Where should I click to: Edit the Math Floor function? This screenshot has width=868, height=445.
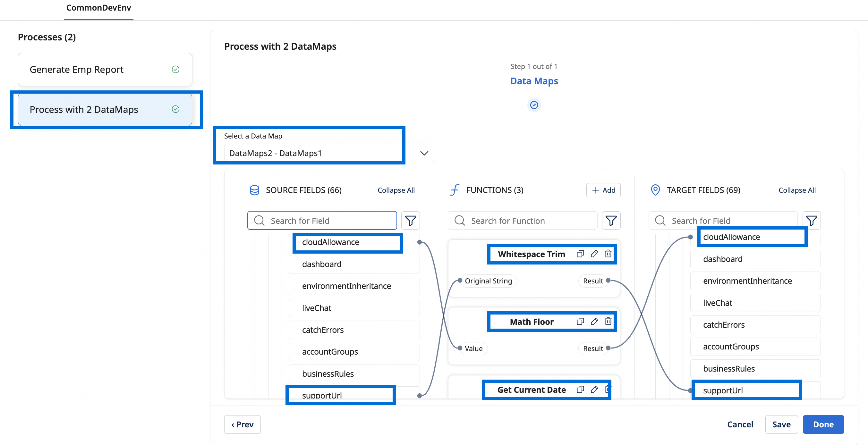(594, 321)
